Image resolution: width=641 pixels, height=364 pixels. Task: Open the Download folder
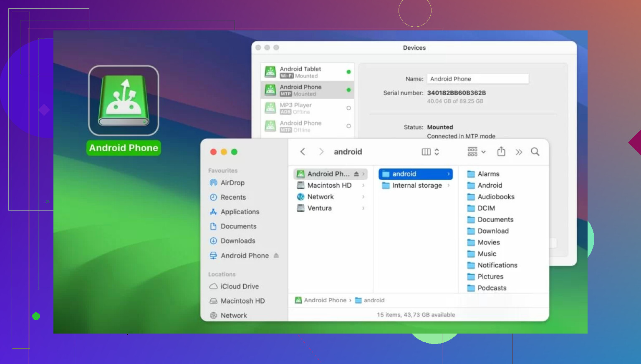[x=488, y=231]
